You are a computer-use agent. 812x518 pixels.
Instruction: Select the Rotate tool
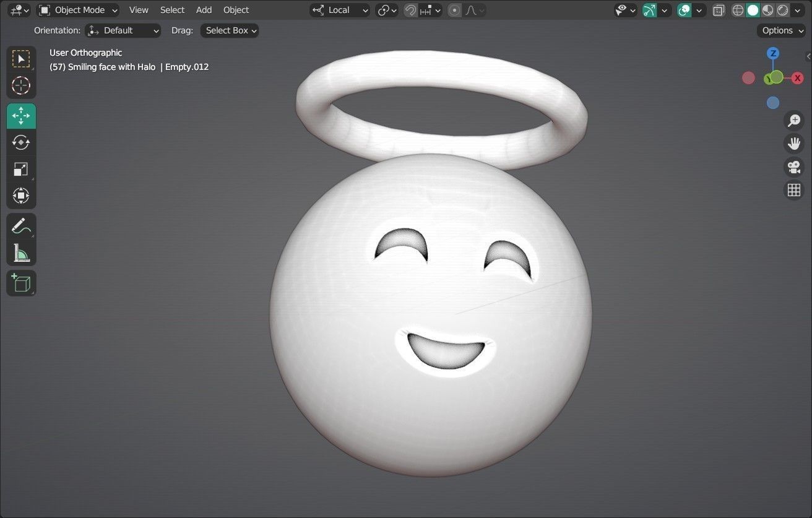pyautogui.click(x=21, y=142)
